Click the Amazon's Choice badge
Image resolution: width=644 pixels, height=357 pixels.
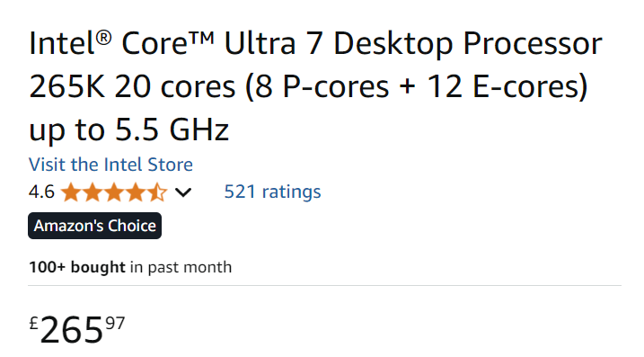click(95, 226)
